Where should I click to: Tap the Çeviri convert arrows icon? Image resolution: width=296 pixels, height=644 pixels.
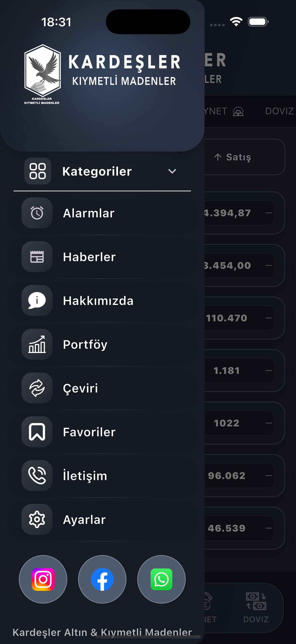pyautogui.click(x=37, y=388)
